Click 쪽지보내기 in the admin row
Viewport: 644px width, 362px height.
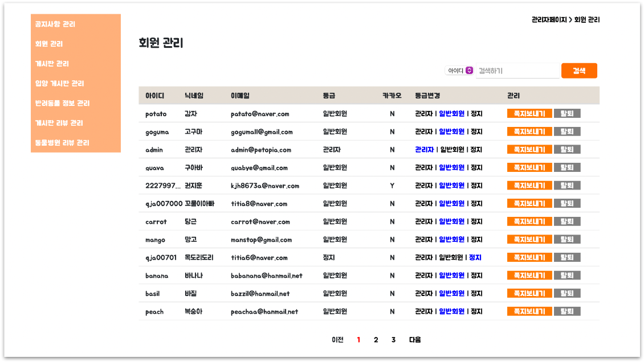[x=529, y=150]
